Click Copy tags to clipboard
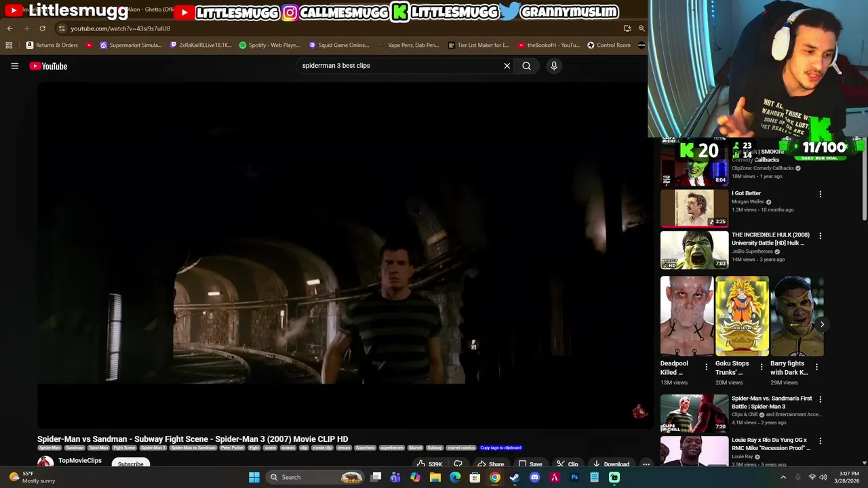 pyautogui.click(x=500, y=448)
